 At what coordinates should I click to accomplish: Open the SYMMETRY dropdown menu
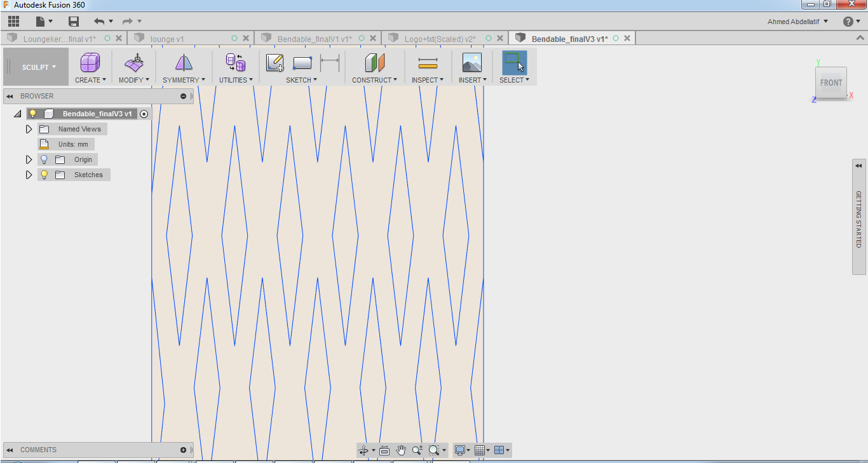click(184, 80)
